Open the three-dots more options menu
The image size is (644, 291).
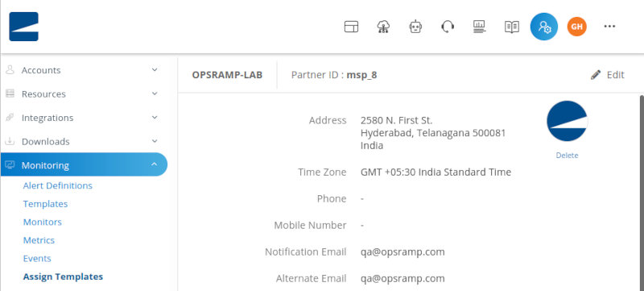tap(609, 27)
